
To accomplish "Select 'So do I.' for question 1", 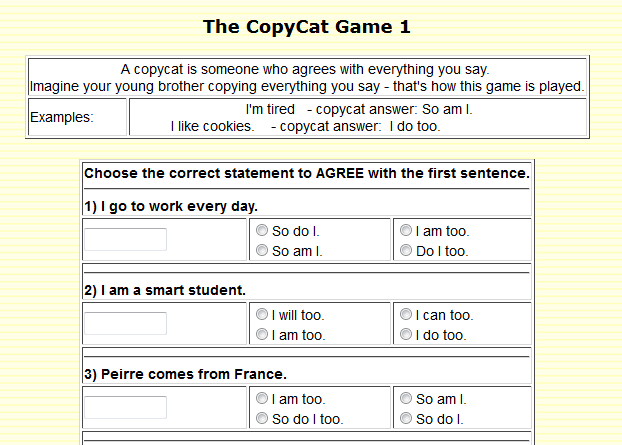I will [x=262, y=230].
